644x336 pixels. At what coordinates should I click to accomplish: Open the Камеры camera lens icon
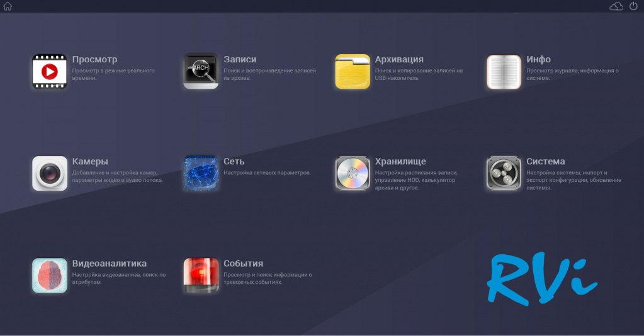(49, 174)
